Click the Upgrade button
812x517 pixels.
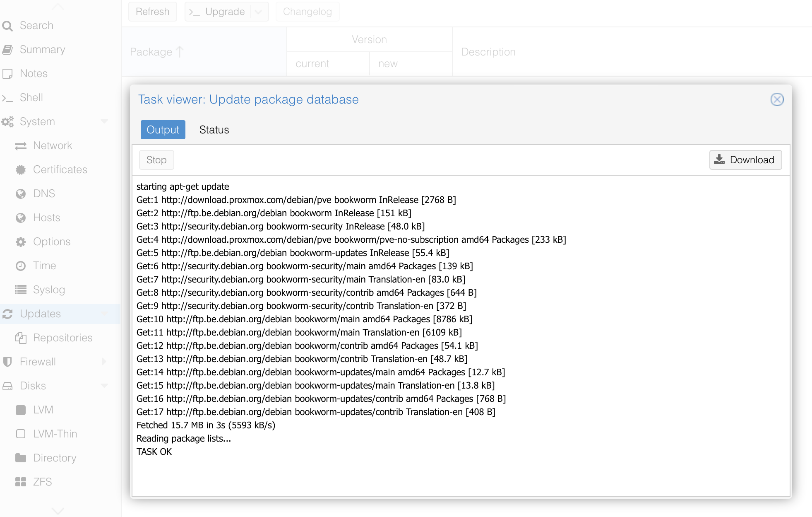(x=218, y=12)
